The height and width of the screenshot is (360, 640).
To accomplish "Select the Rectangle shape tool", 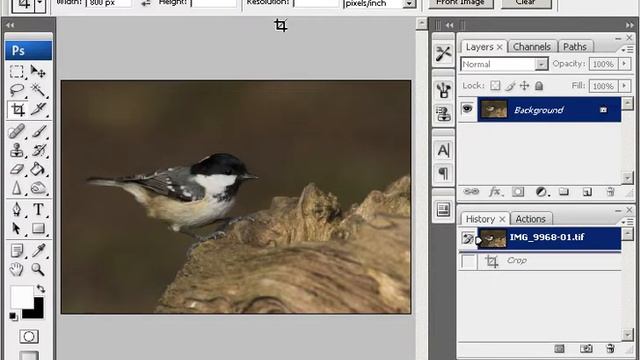I will 38,228.
